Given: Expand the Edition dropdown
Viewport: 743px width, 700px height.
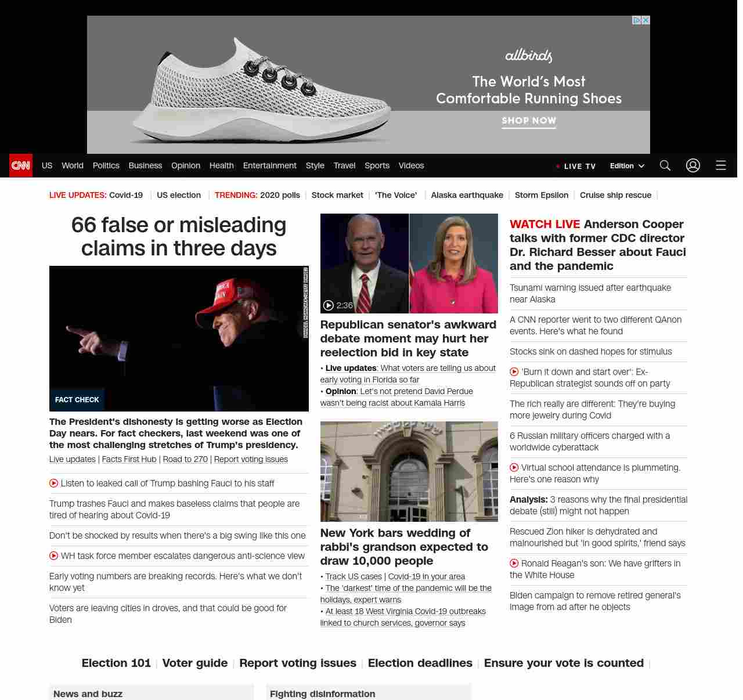Looking at the screenshot, I should [627, 165].
